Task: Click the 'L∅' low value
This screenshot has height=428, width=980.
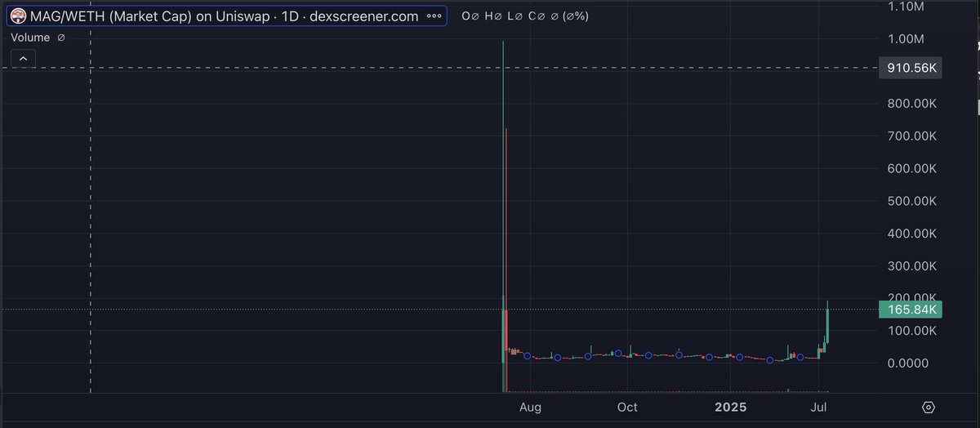Action: pyautogui.click(x=515, y=16)
